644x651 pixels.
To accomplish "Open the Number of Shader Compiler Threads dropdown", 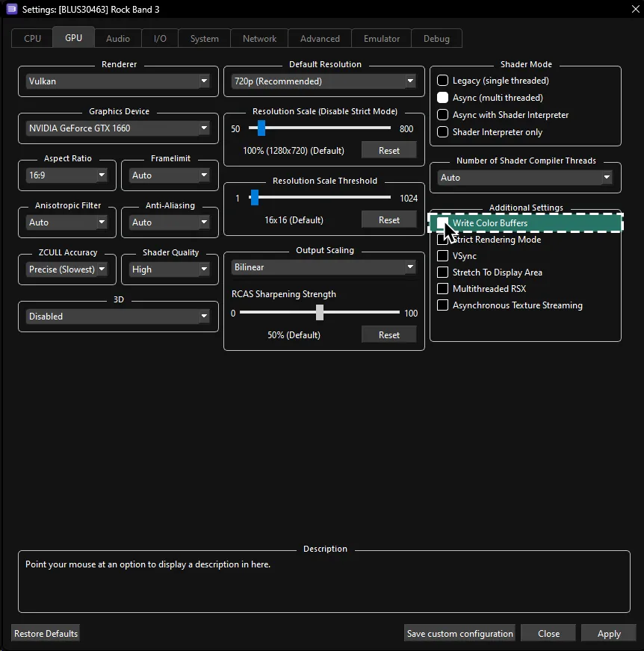I will click(524, 178).
